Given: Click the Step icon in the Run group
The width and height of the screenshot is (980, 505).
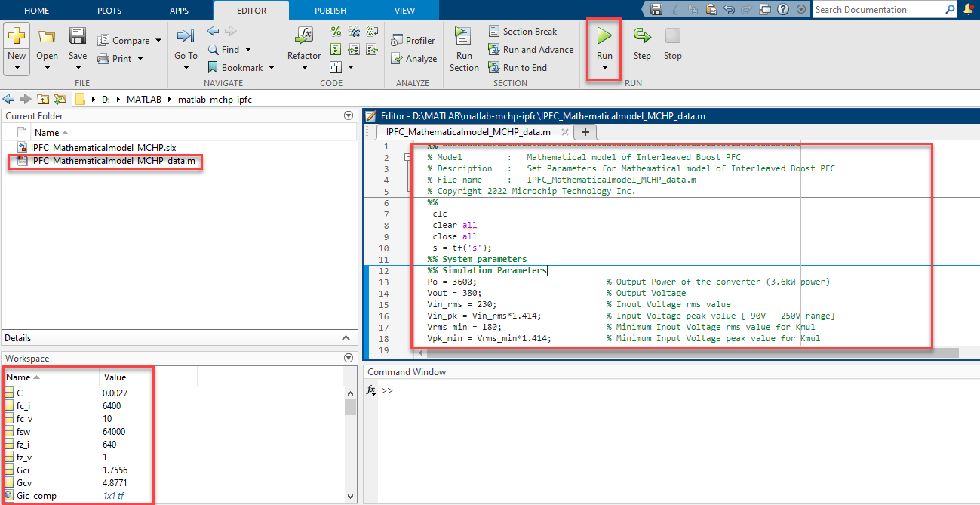Looking at the screenshot, I should tap(642, 37).
